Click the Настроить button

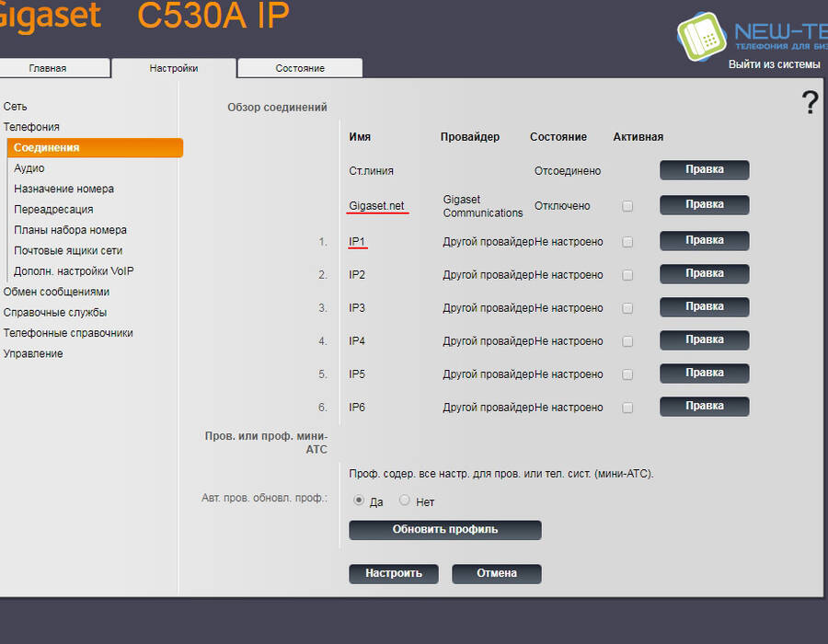click(394, 574)
